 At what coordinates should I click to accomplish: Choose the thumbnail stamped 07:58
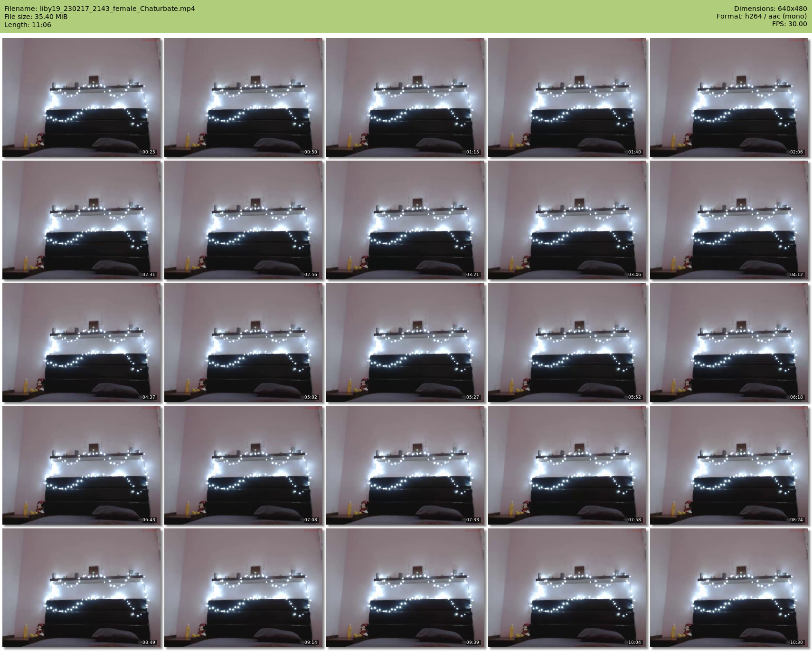567,465
